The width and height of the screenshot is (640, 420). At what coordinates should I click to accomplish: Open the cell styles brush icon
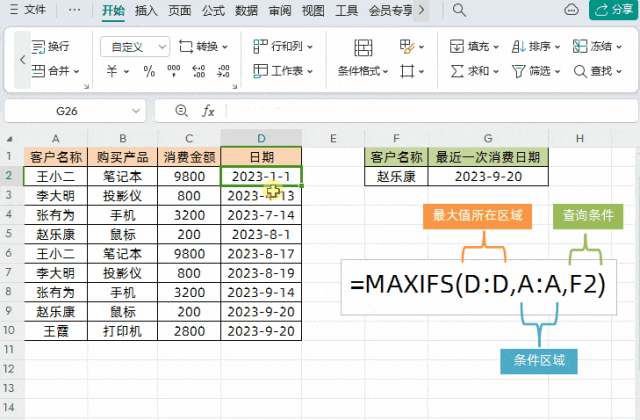point(411,47)
